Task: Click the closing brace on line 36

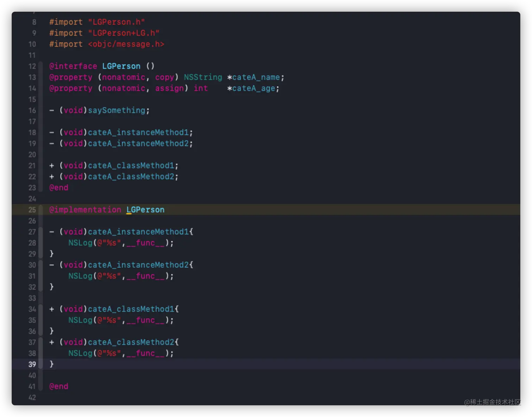Action: pos(52,331)
